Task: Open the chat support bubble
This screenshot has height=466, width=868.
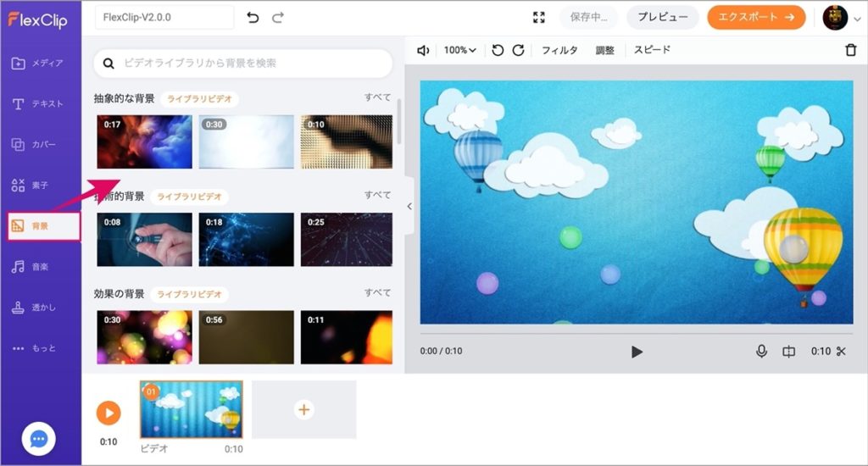Action: tap(38, 439)
